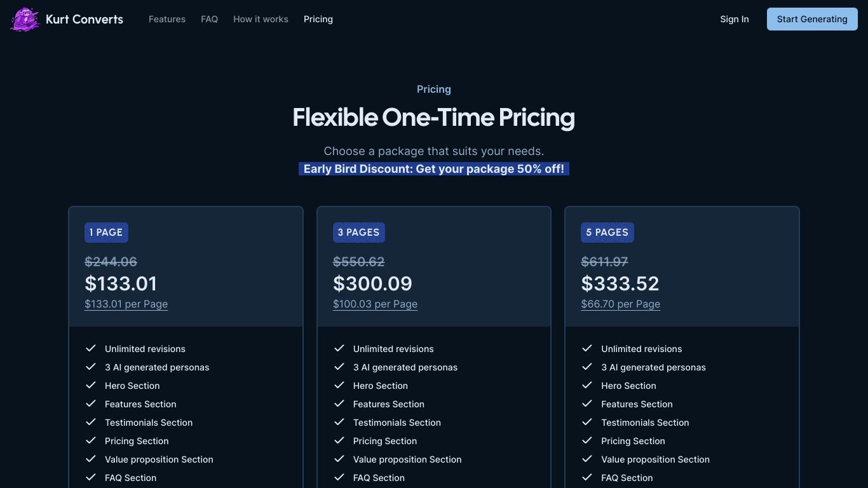Click the $66.70 per Page underlined text
Image resolution: width=868 pixels, height=488 pixels.
(x=620, y=304)
